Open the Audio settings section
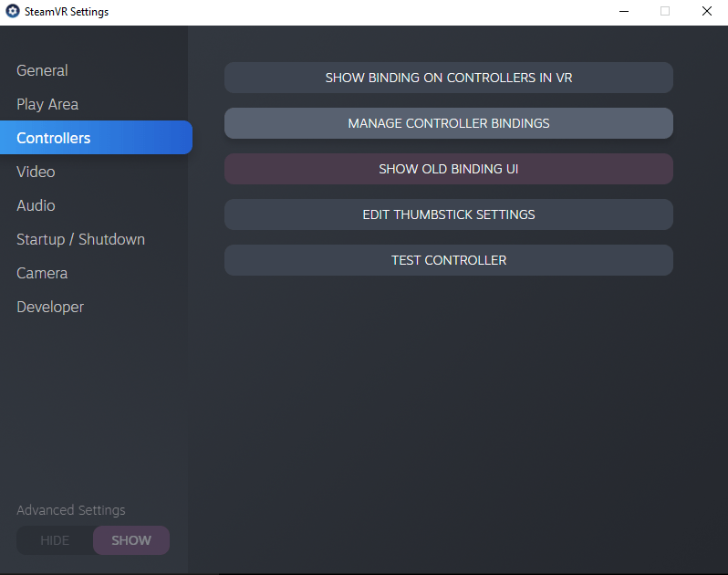Image resolution: width=728 pixels, height=575 pixels. click(36, 205)
